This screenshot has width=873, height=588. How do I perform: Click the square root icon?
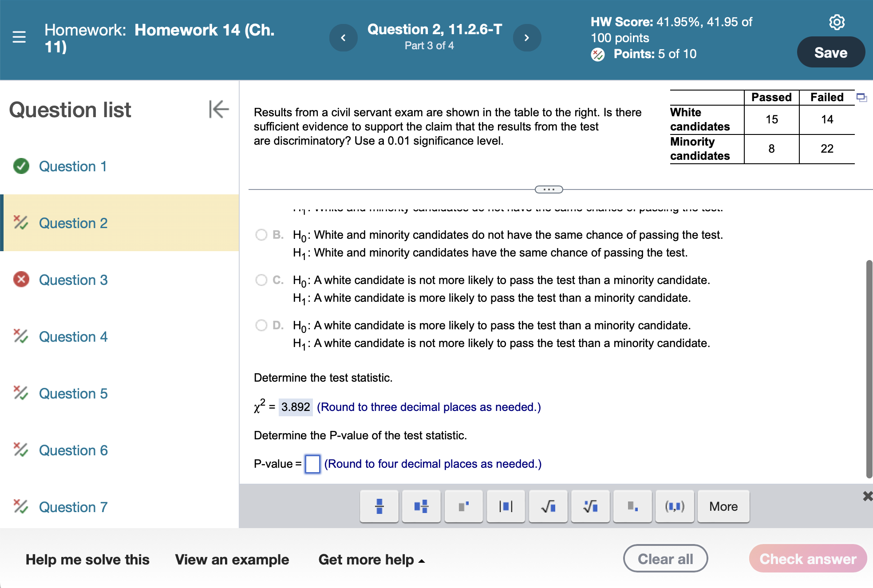pyautogui.click(x=548, y=506)
